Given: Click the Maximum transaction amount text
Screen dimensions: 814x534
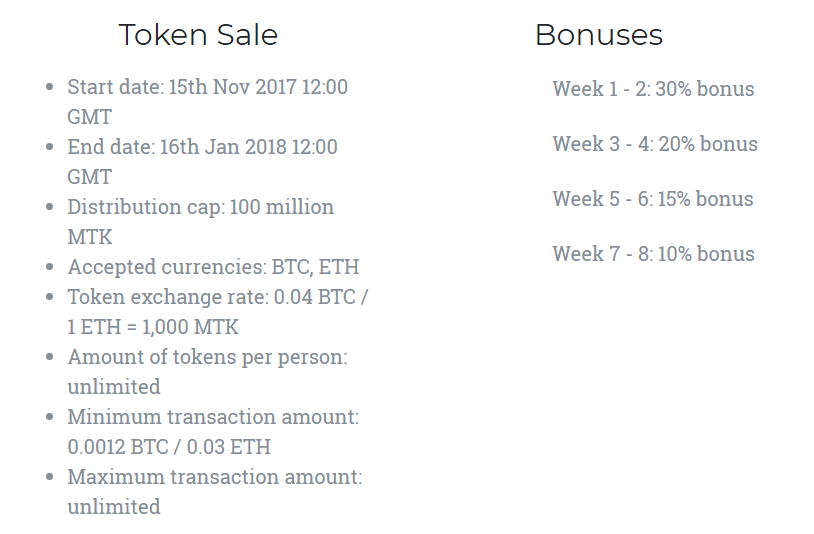Looking at the screenshot, I should [x=214, y=477].
